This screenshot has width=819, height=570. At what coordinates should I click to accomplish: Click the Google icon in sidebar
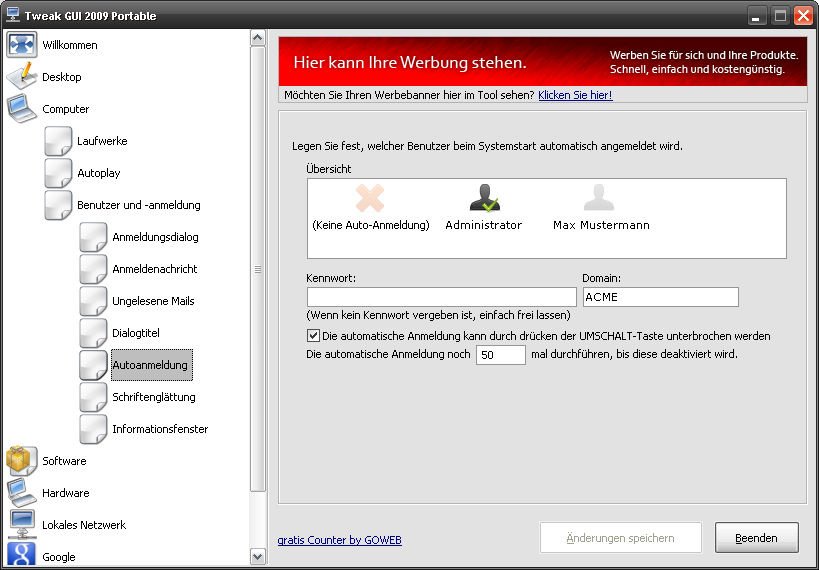pos(21,555)
